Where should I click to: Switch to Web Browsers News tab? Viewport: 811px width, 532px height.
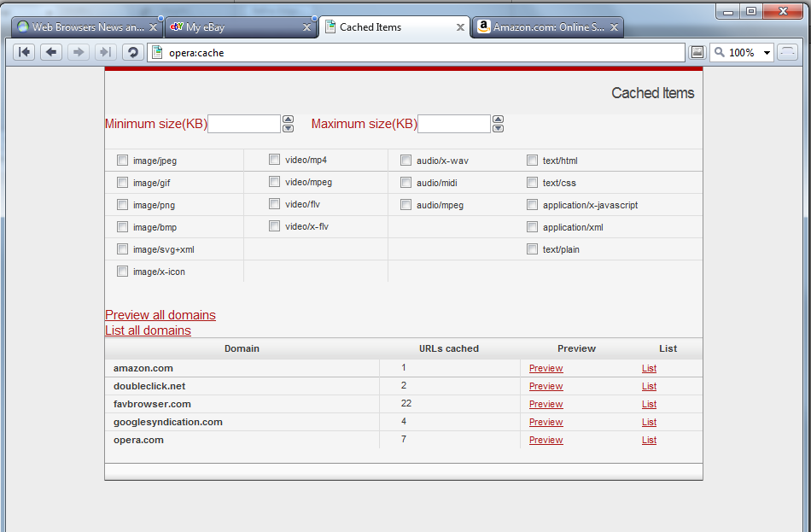pyautogui.click(x=81, y=27)
